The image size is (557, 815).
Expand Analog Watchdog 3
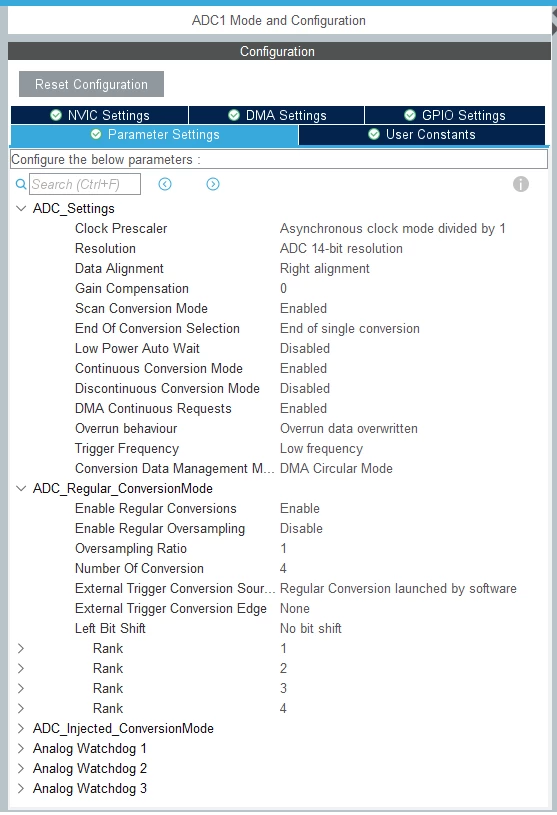pos(21,788)
